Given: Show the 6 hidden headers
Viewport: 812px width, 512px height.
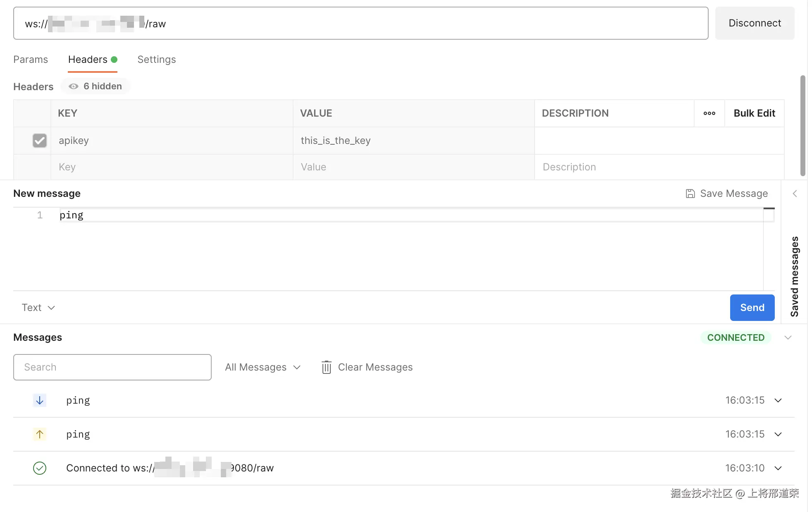Looking at the screenshot, I should click(x=96, y=86).
